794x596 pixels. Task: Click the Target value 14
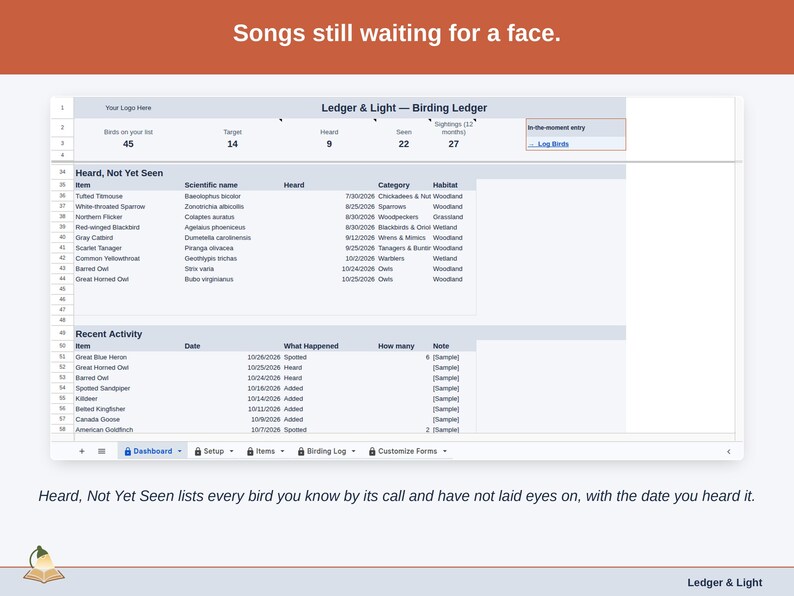click(x=232, y=144)
